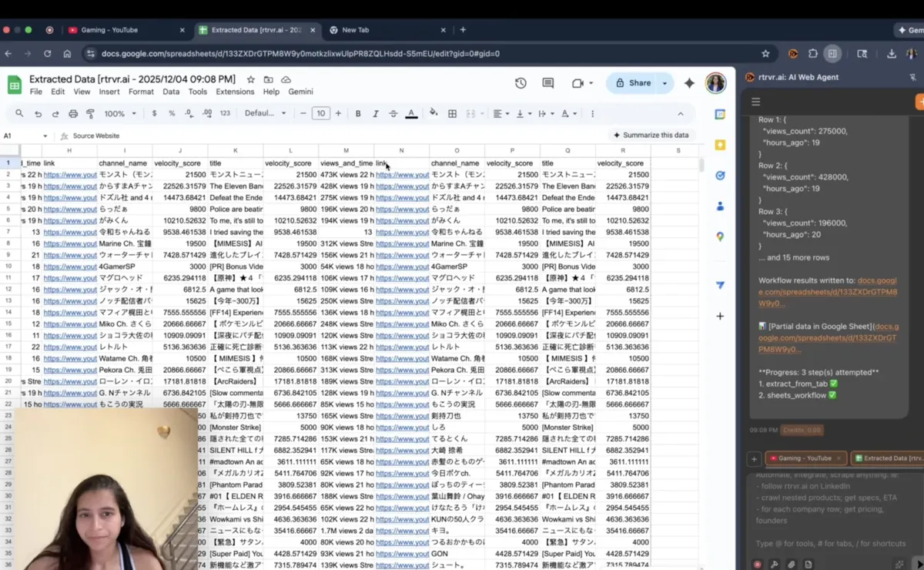Open the text wrapping dropdown

[545, 113]
